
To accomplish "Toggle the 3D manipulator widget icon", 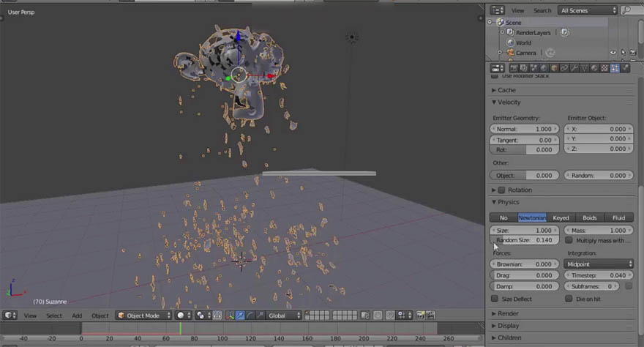I will coord(230,316).
